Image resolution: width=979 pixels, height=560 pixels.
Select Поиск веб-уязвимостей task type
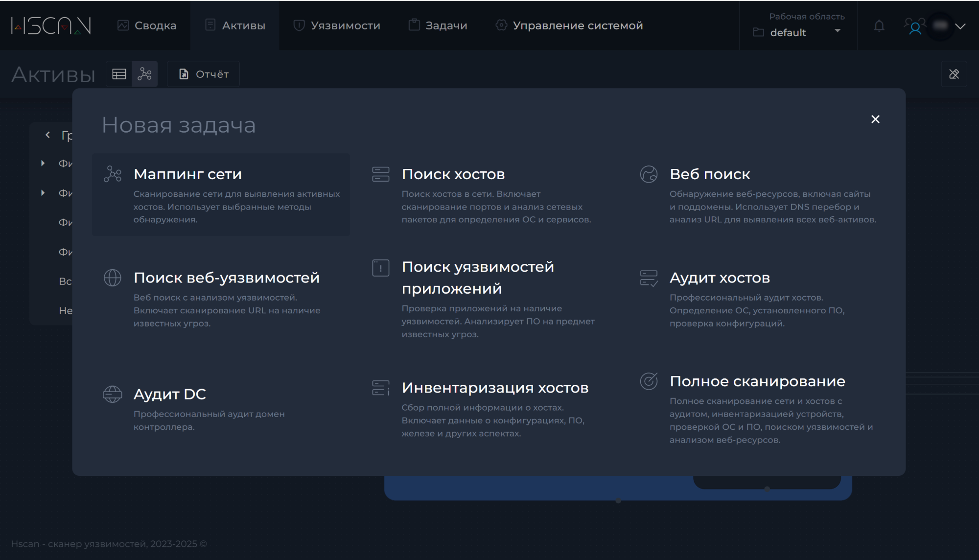point(226,278)
